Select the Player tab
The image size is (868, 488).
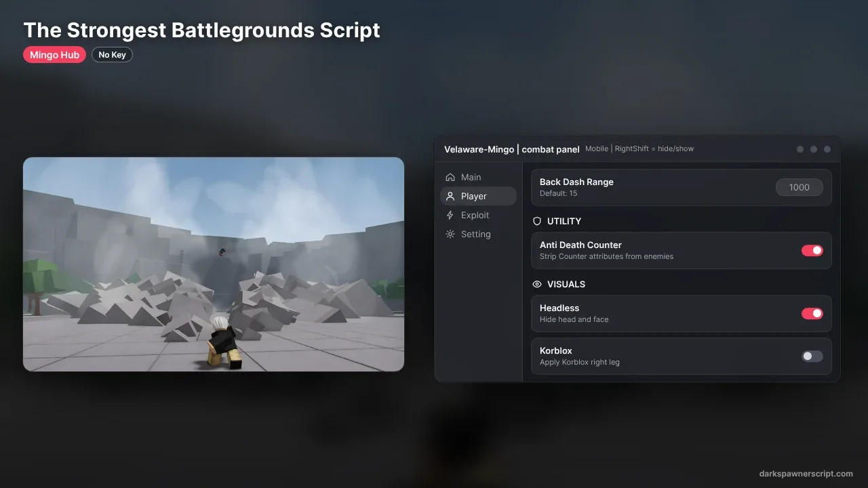coord(478,196)
